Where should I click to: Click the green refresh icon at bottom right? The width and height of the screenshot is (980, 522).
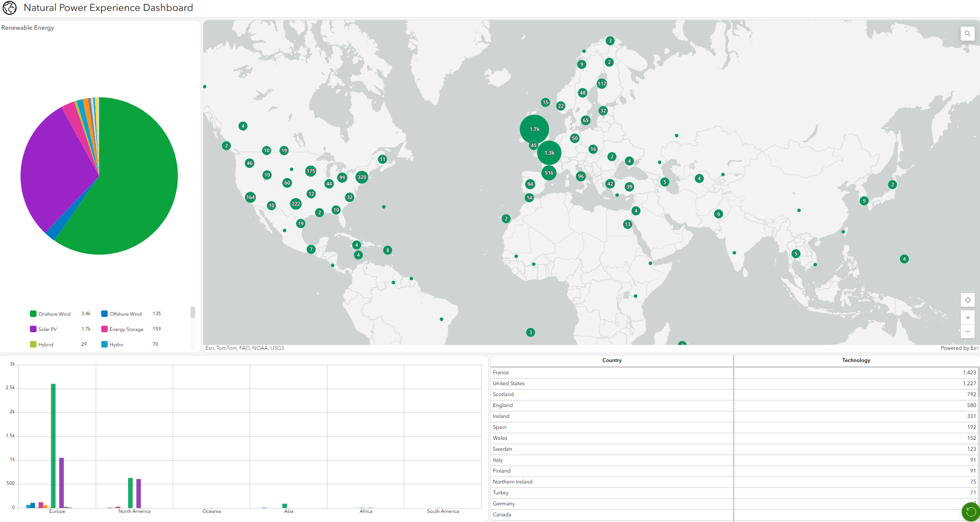(x=970, y=512)
